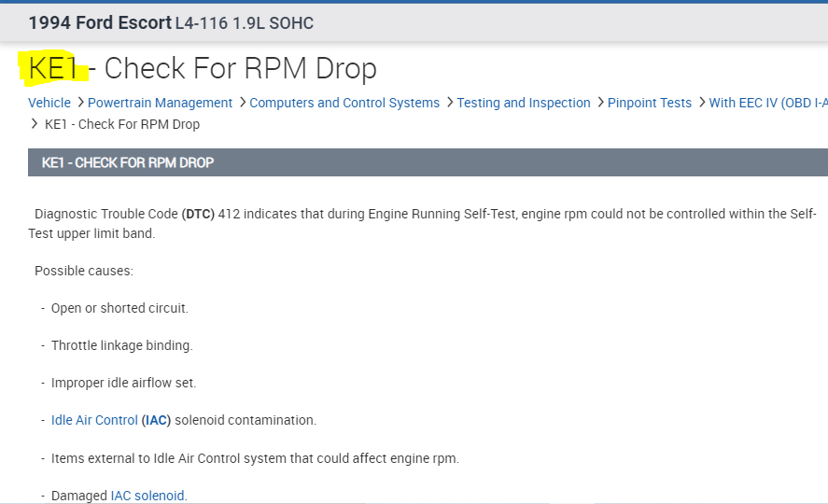Go to Powertrain Management breadcrumb
828x504 pixels.
160,103
